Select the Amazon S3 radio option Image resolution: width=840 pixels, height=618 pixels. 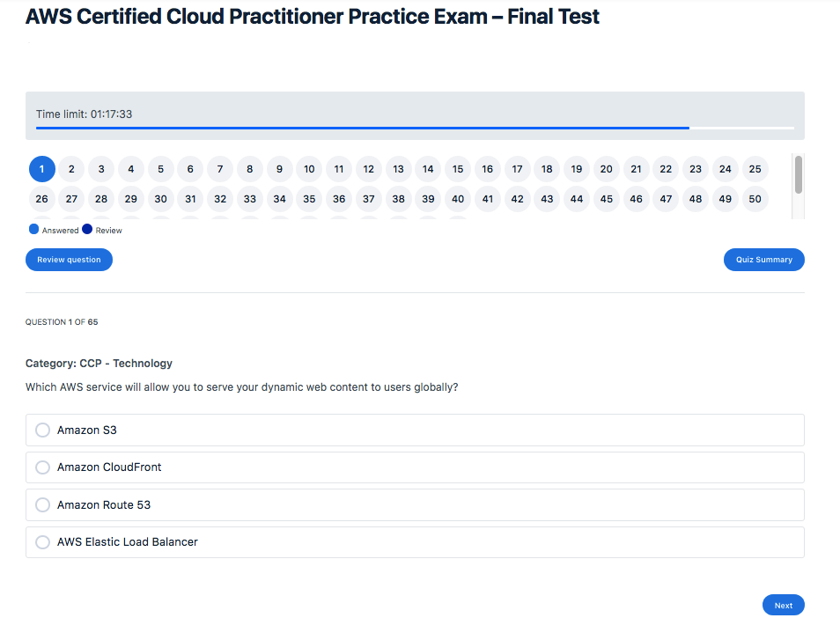[42, 430]
